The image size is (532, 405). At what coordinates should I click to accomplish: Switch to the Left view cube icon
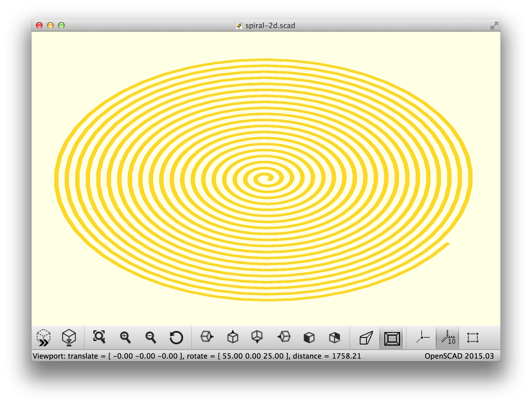pyautogui.click(x=284, y=337)
